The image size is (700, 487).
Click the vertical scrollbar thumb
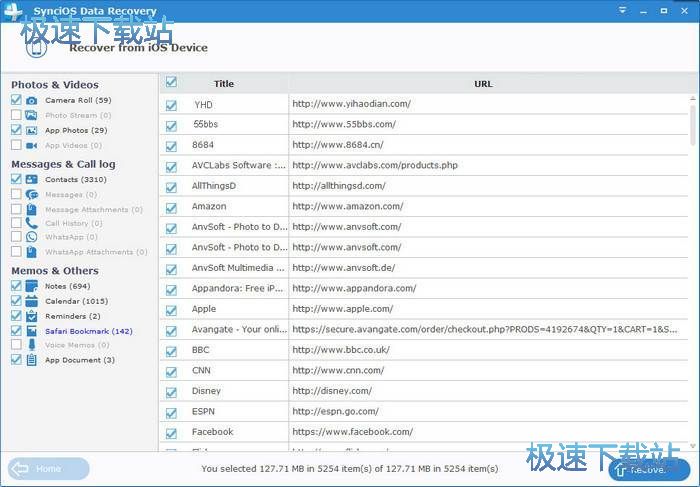(x=693, y=125)
